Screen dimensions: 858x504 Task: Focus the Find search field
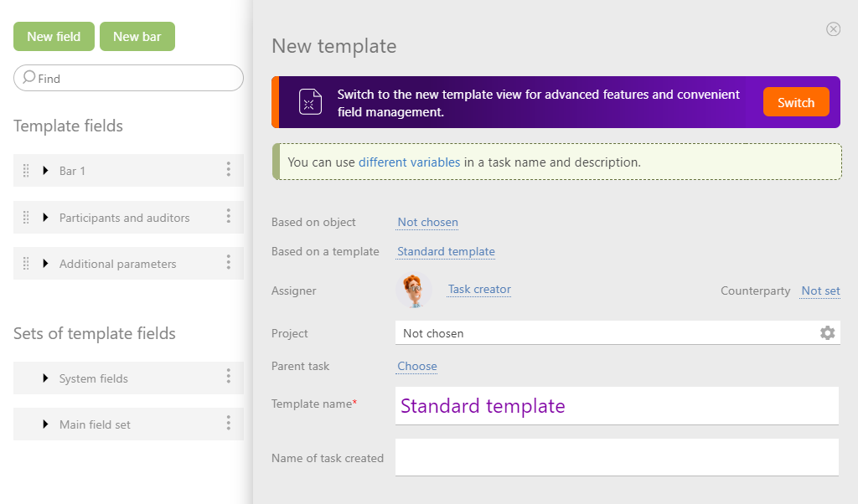128,78
